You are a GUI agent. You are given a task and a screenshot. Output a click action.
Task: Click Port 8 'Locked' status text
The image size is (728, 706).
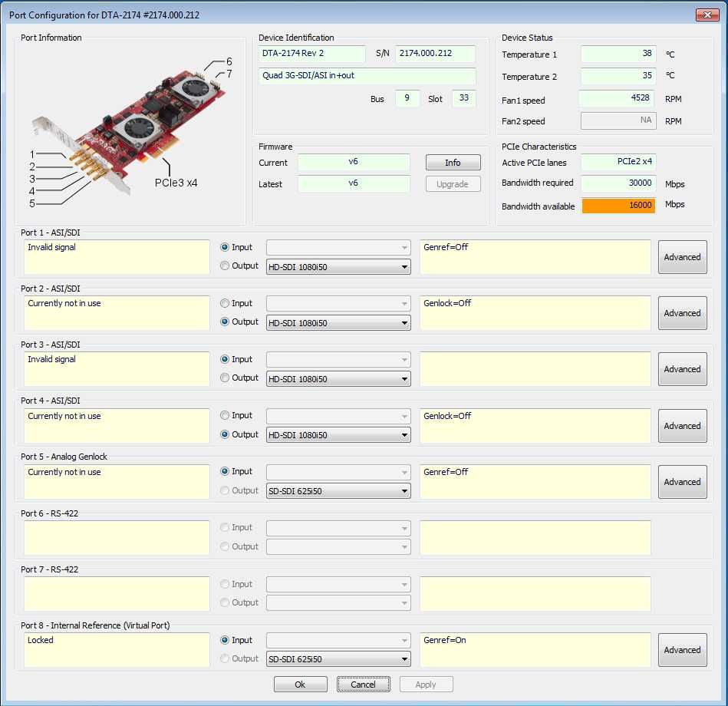[x=41, y=640]
